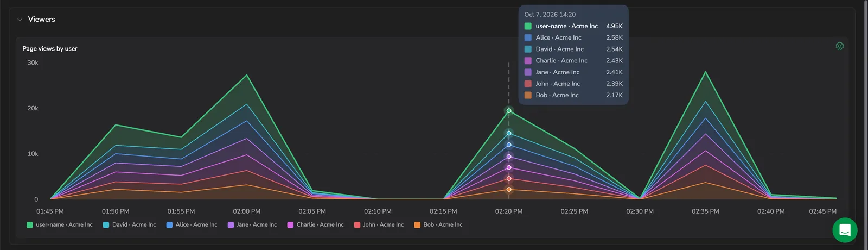Click the 01:45 PM axis label

point(50,211)
